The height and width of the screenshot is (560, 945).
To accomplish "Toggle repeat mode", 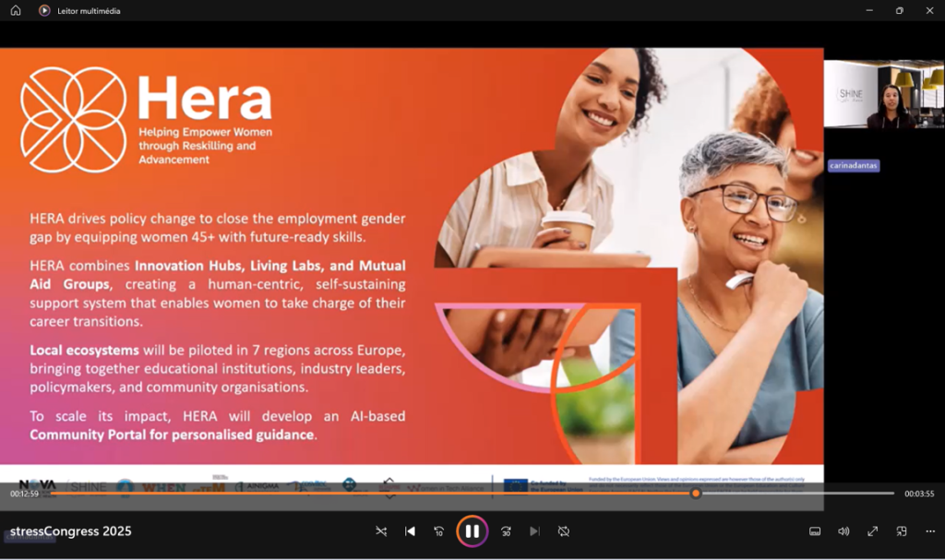I will pos(564,531).
